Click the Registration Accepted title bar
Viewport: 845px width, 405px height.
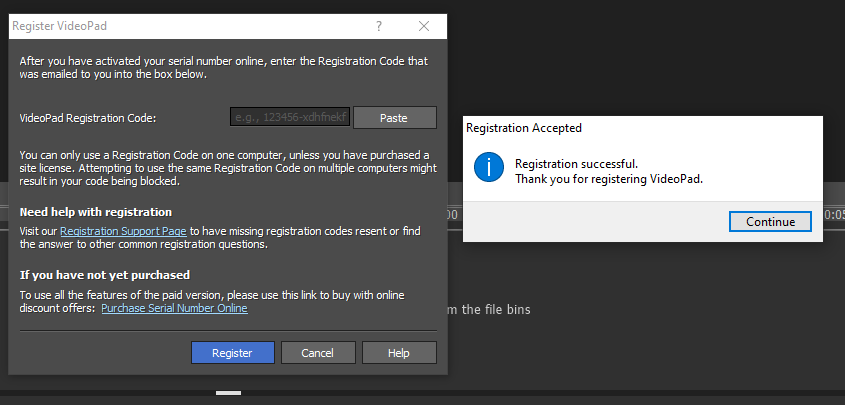point(600,128)
